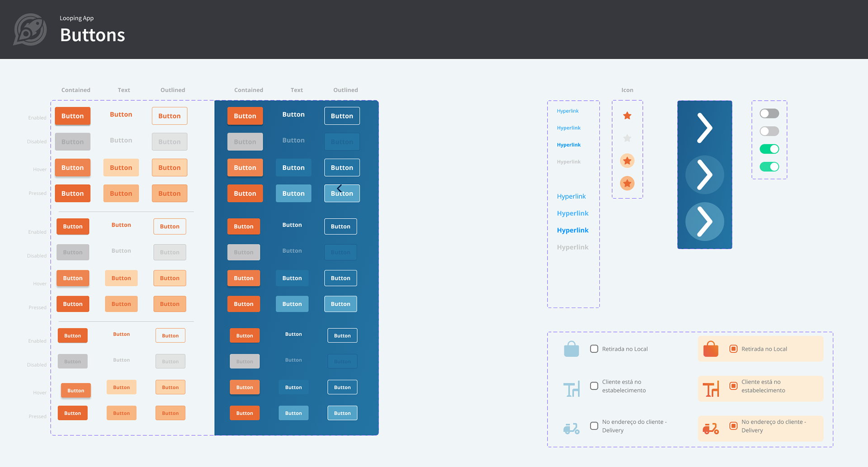The width and height of the screenshot is (868, 467).
Task: Click the first large Hyperlink
Action: click(571, 196)
